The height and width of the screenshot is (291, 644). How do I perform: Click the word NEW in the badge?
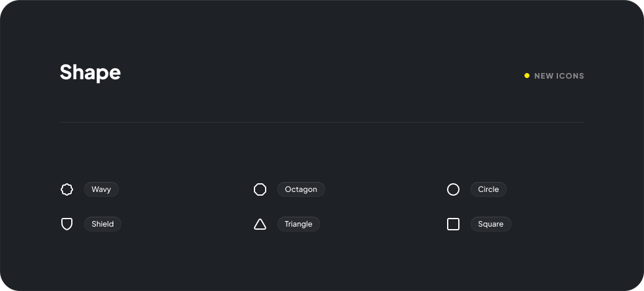click(x=544, y=76)
